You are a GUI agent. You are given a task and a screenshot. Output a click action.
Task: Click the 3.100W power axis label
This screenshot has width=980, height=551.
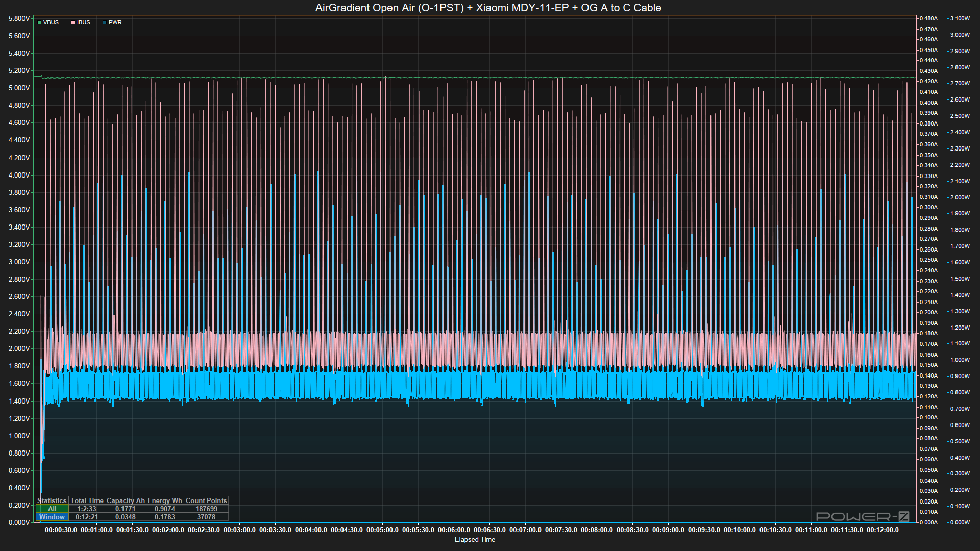(x=960, y=18)
